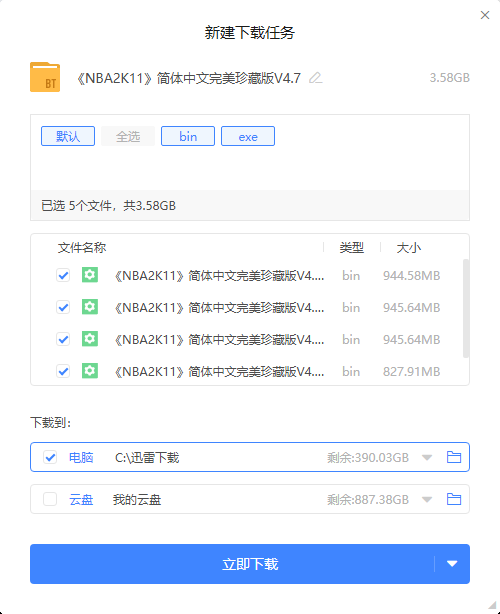Click the 已选 5个文件，共3.58GB summary
500x614 pixels.
(108, 206)
